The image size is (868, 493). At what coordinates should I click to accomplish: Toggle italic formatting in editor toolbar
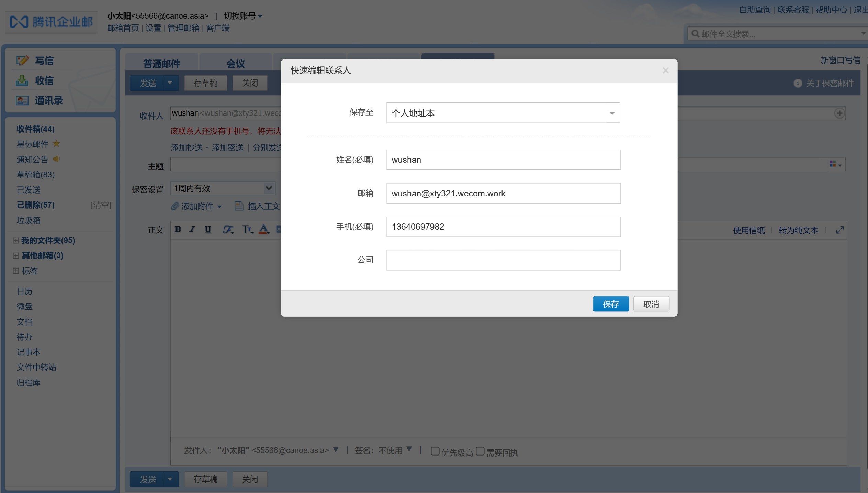(192, 229)
